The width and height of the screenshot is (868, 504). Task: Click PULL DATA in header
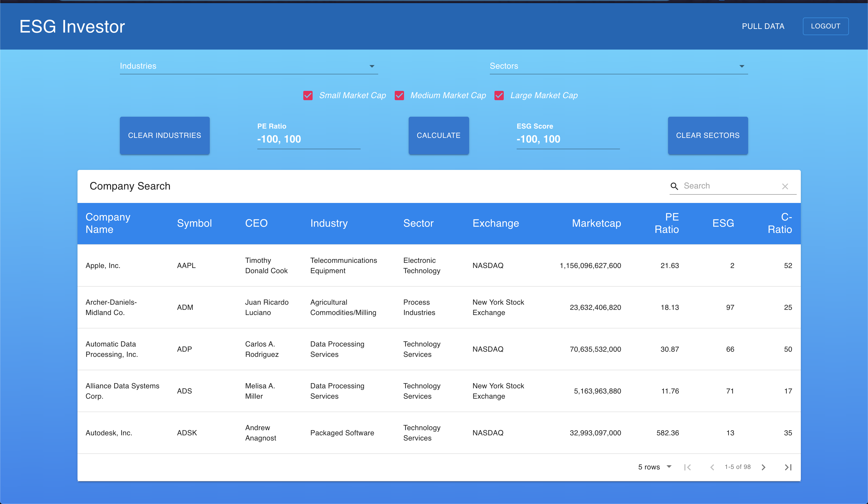tap(763, 26)
